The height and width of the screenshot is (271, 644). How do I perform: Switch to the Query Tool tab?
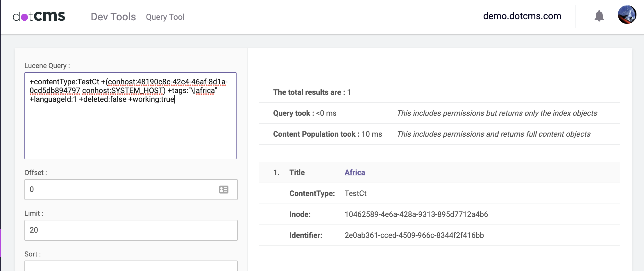pyautogui.click(x=165, y=17)
